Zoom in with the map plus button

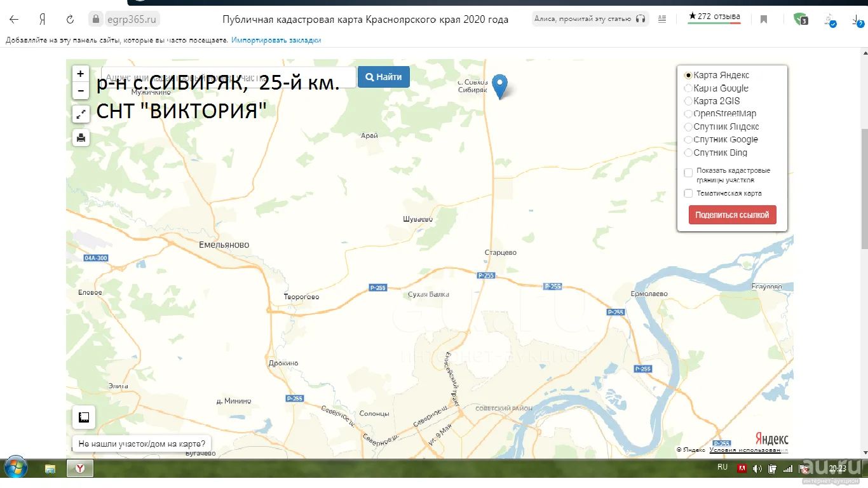point(81,74)
